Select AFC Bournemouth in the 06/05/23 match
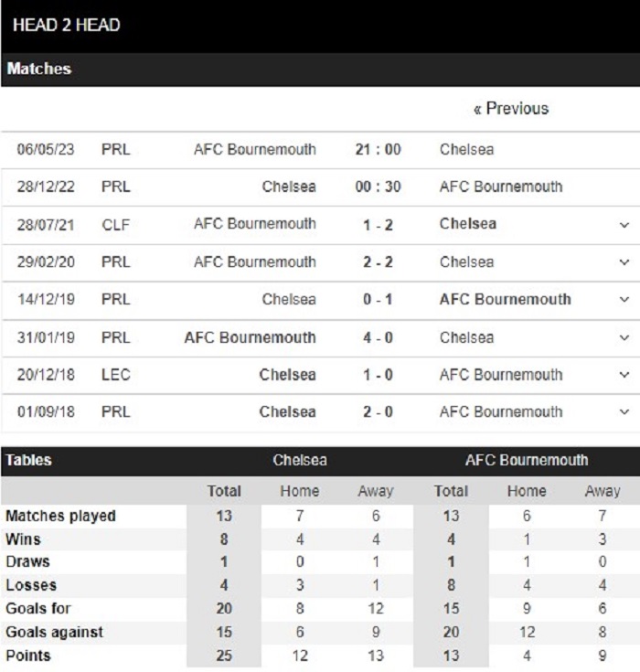Image resolution: width=640 pixels, height=672 pixels. pyautogui.click(x=255, y=150)
